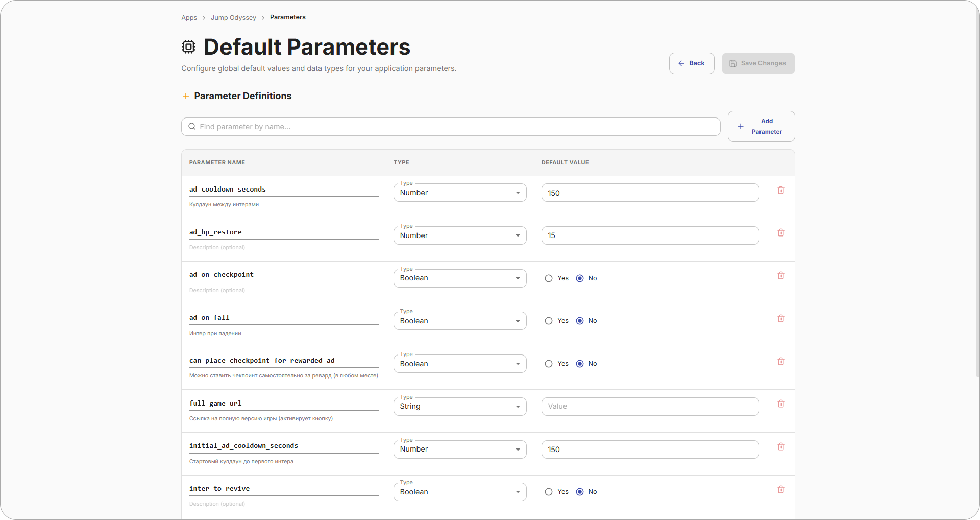
Task: Click the Save Changes button
Action: tap(758, 63)
